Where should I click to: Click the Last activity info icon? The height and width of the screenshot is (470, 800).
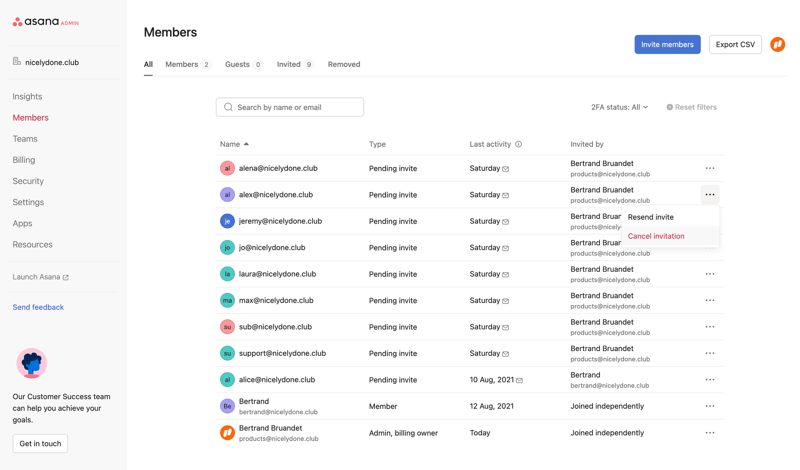[x=518, y=144]
